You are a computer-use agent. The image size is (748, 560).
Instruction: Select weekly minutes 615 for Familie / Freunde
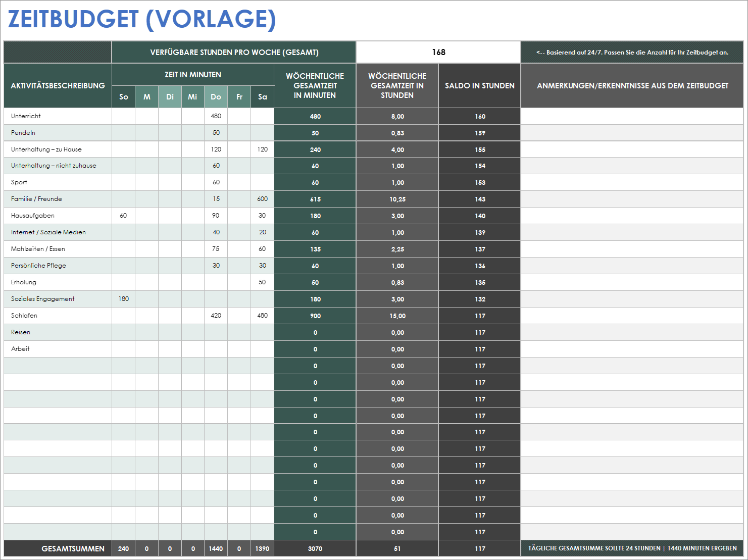click(x=315, y=199)
